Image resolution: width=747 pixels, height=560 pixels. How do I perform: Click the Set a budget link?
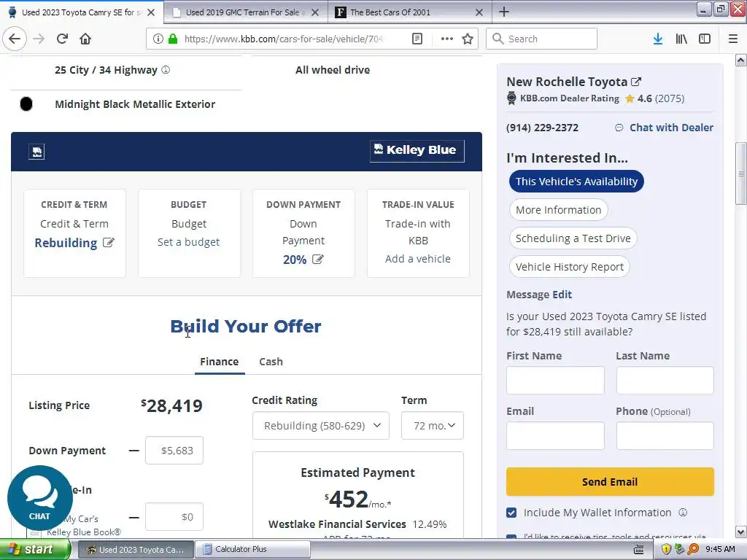pyautogui.click(x=189, y=242)
